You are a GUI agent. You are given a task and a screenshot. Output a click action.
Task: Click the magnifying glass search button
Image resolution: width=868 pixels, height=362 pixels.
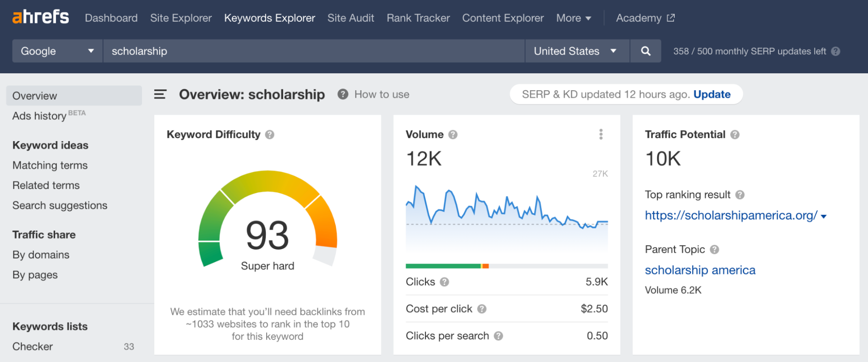click(x=645, y=51)
